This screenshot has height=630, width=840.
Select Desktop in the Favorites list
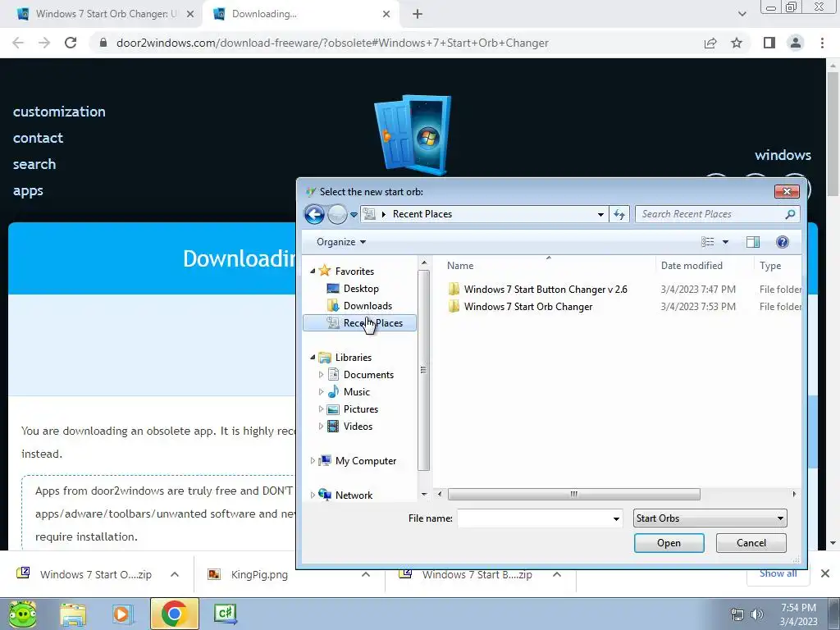click(x=361, y=289)
